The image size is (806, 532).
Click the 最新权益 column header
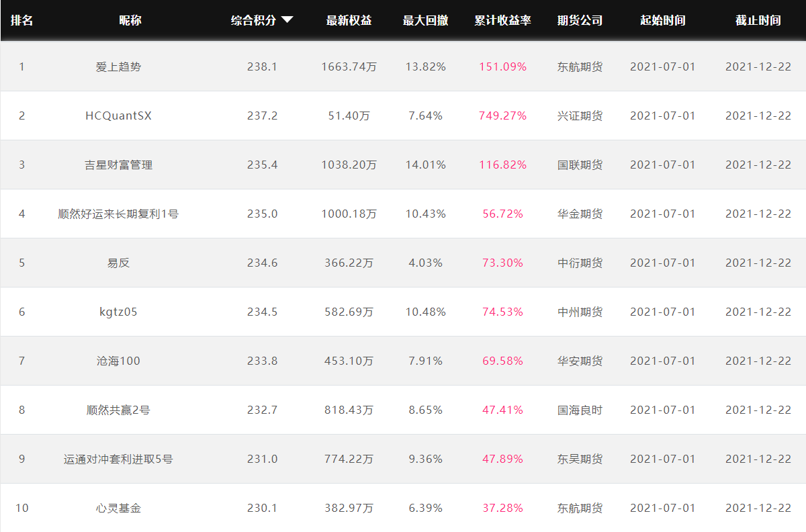click(349, 20)
